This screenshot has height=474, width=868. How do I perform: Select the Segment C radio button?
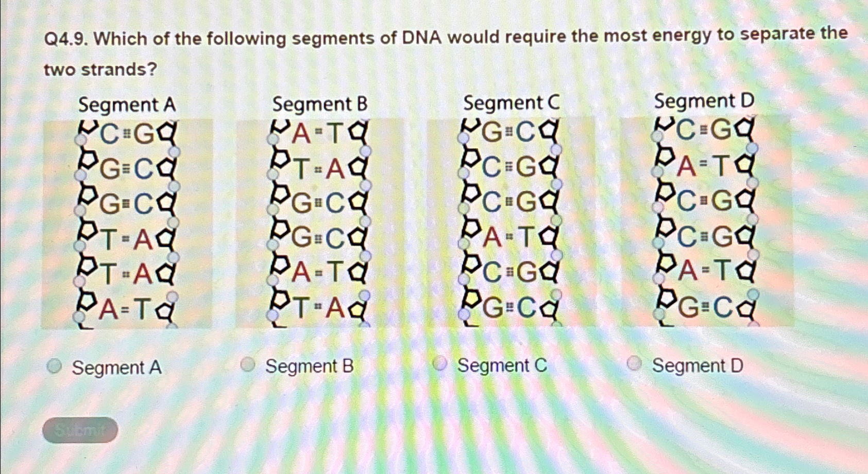[x=440, y=364]
